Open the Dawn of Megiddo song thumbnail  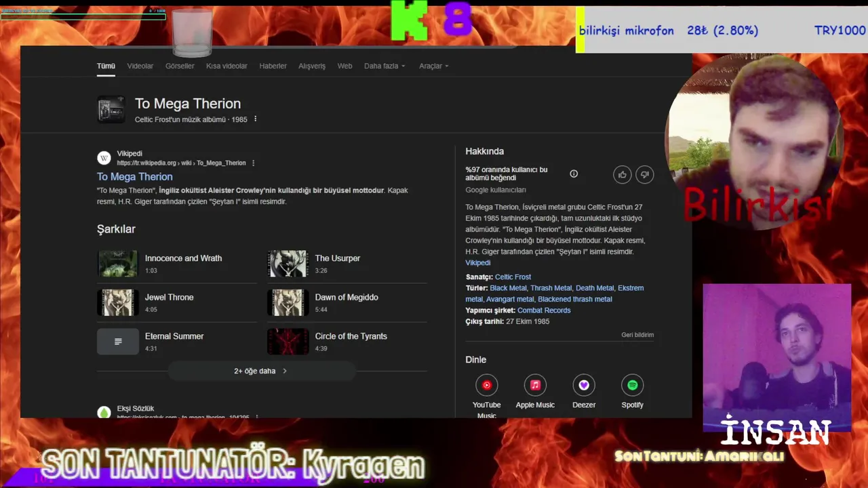288,303
